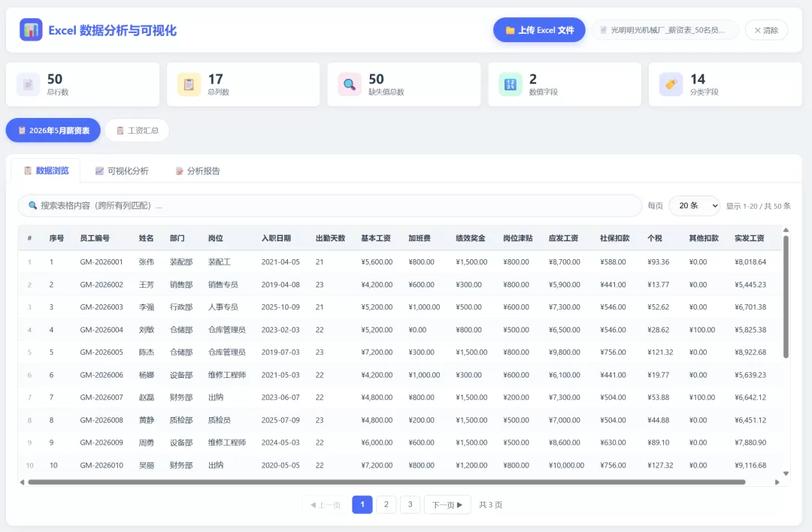The image size is (812, 532).
Task: Click employee ID GM-2026001
Action: (x=101, y=261)
